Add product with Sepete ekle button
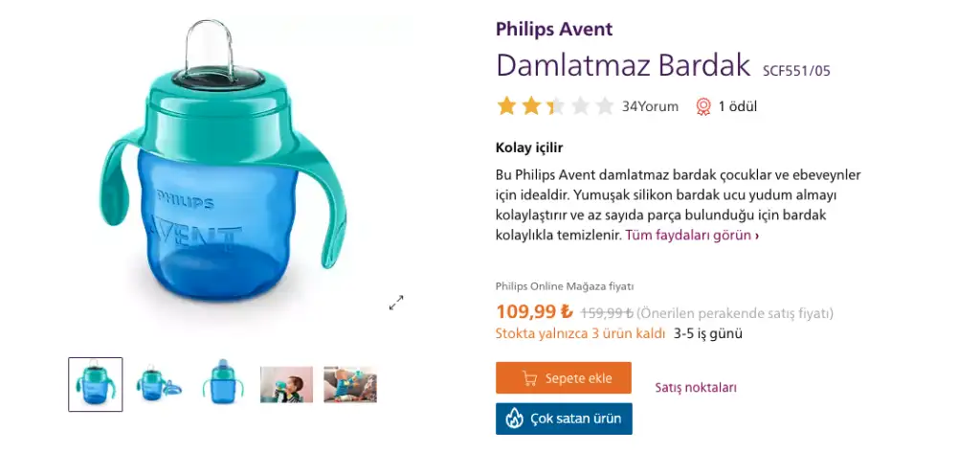This screenshot has width=980, height=453. (564, 378)
